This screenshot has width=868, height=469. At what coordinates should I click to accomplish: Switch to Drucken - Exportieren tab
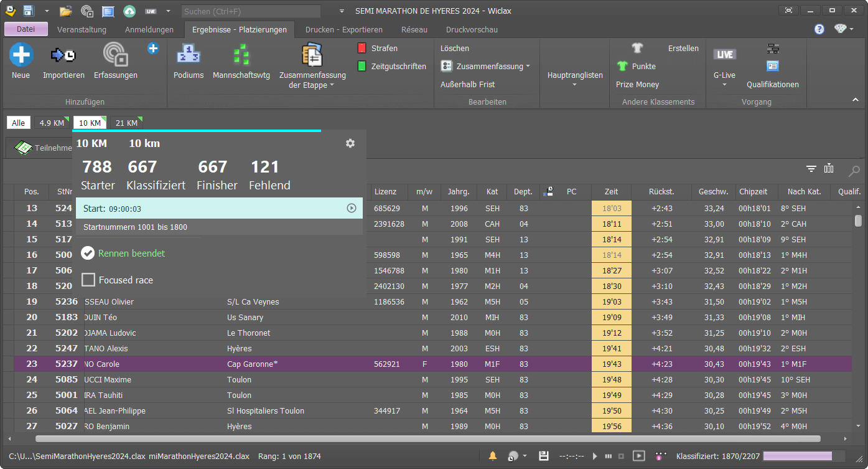(x=343, y=29)
